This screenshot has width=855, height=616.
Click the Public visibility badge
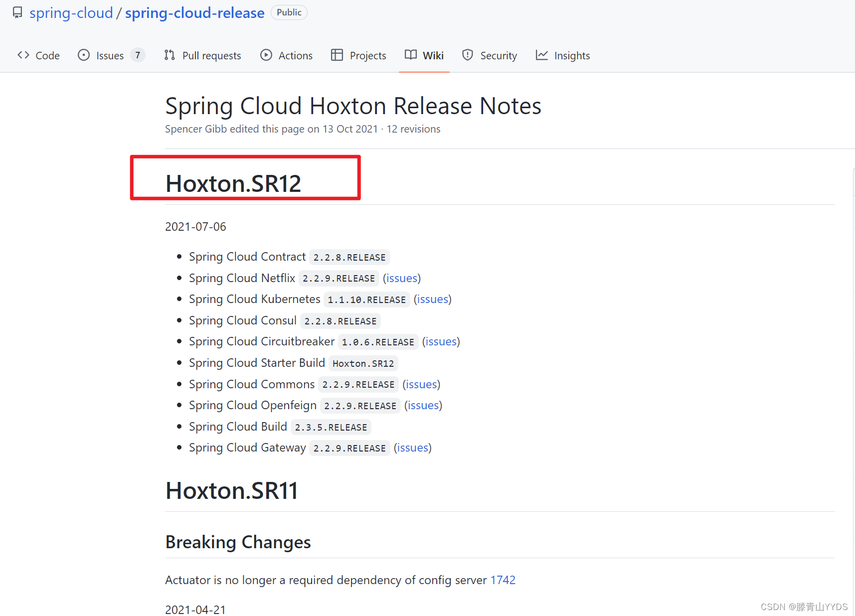point(289,12)
